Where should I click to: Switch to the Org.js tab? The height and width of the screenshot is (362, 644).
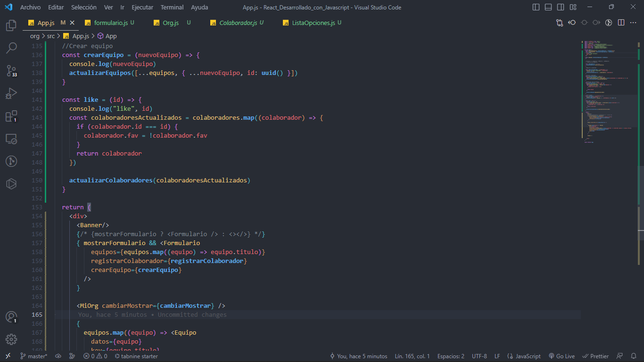tap(171, 23)
